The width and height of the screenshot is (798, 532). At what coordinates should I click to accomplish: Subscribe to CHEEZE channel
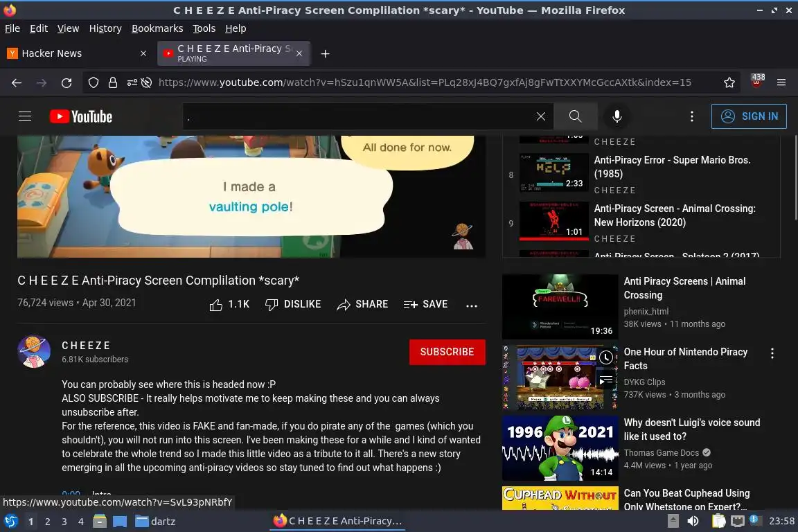(447, 352)
